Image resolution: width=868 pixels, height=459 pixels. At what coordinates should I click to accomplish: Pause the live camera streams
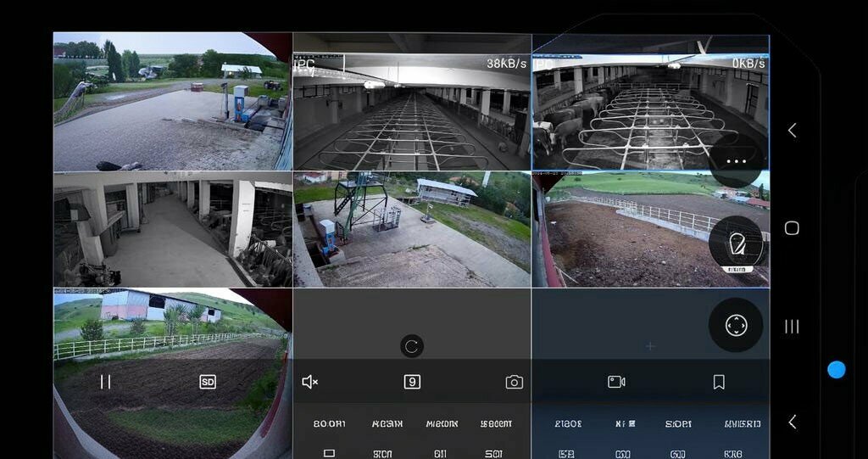pos(105,382)
